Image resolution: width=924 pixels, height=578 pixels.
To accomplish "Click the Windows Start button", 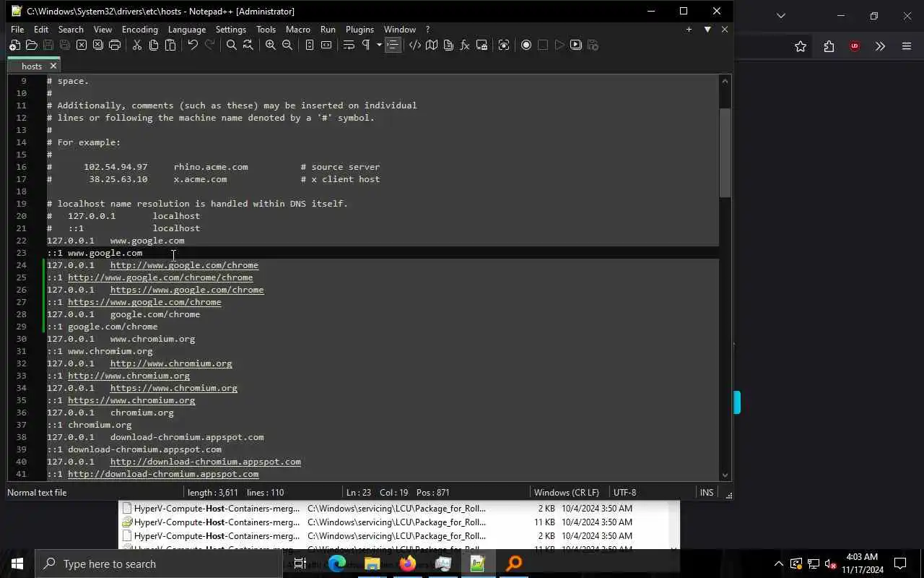I will click(17, 564).
